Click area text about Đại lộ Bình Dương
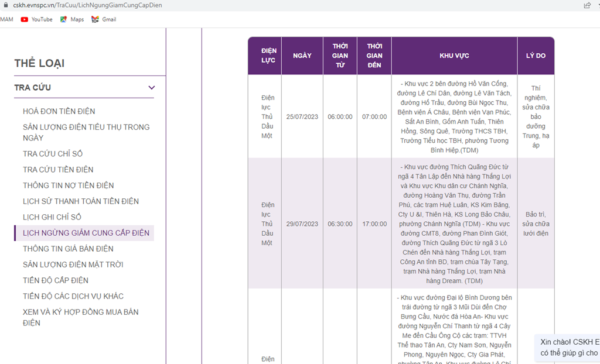This screenshot has width=600, height=364. pos(454,329)
